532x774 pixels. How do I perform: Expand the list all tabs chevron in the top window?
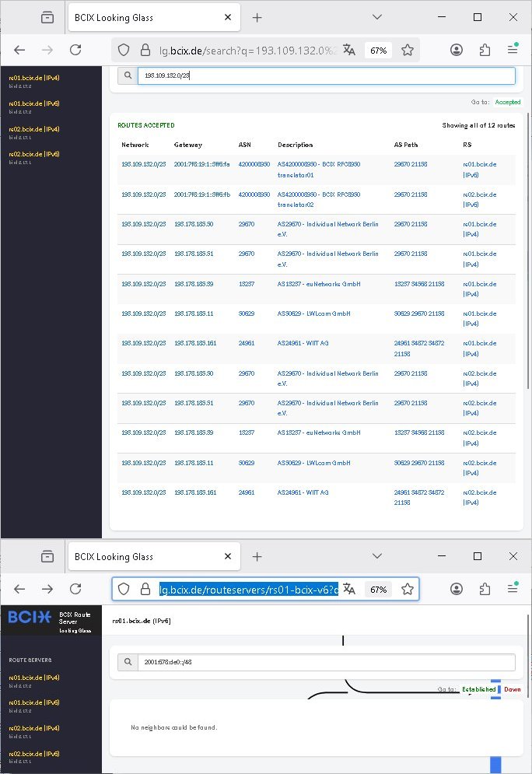377,17
